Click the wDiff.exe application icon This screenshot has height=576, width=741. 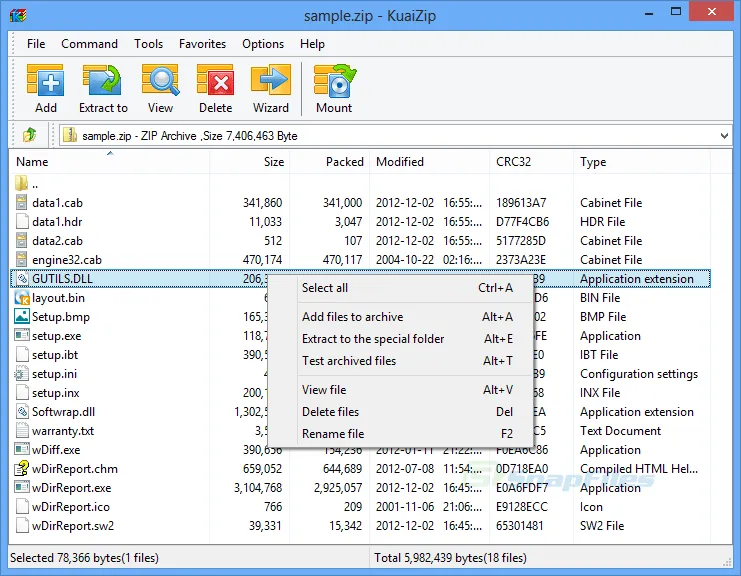tap(22, 449)
